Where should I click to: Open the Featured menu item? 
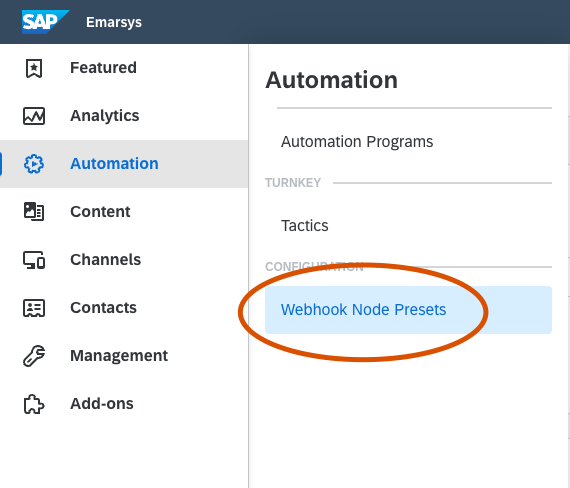pos(103,68)
